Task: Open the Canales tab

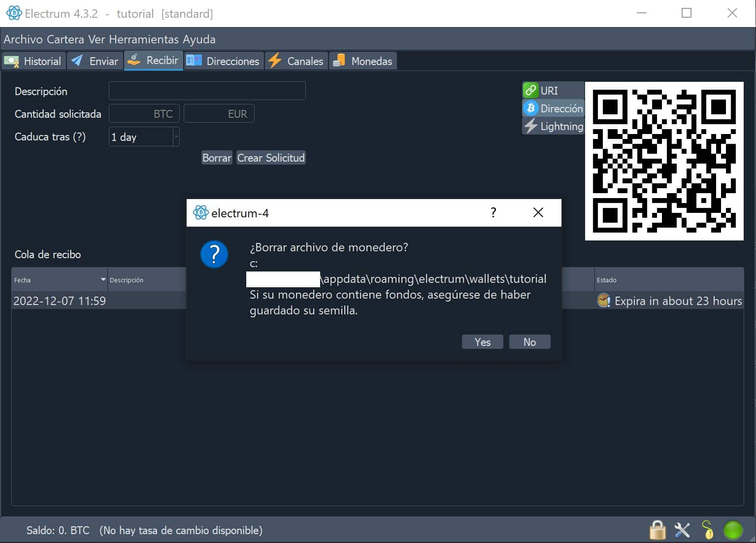Action: pos(296,61)
